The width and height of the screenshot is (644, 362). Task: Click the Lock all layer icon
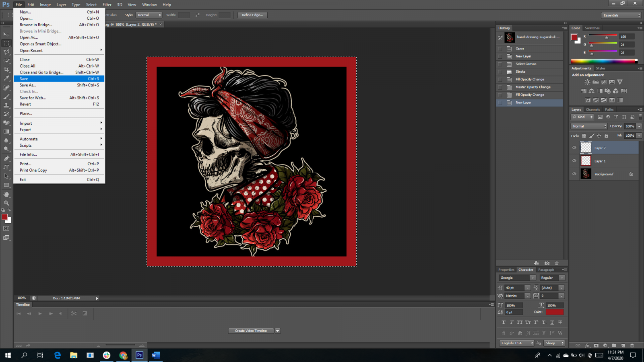tap(606, 136)
